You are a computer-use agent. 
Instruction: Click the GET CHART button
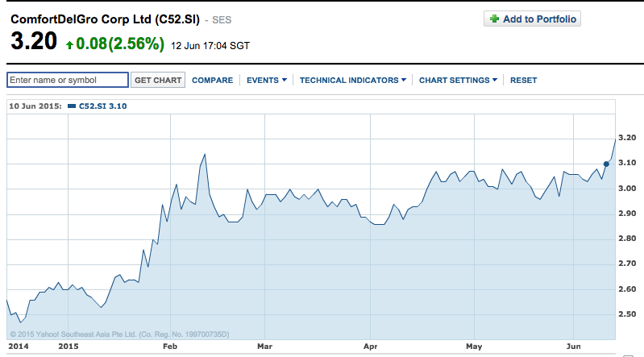click(158, 80)
